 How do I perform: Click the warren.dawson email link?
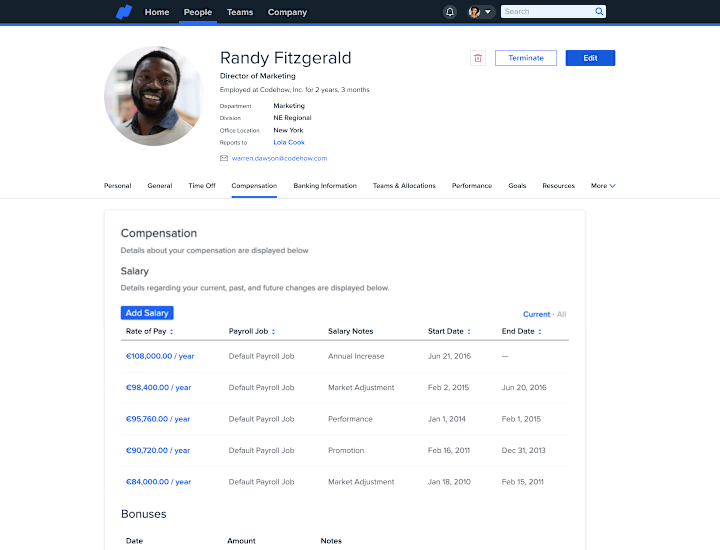(280, 158)
